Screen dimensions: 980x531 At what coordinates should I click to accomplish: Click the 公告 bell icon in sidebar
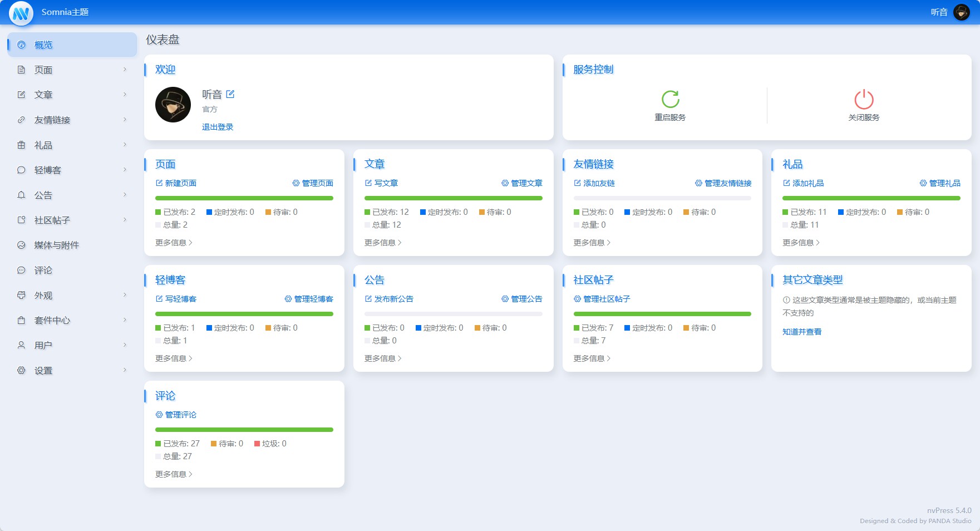pos(21,195)
